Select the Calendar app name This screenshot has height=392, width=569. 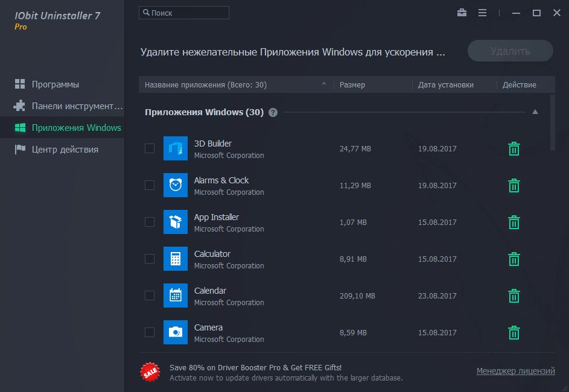pyautogui.click(x=210, y=291)
